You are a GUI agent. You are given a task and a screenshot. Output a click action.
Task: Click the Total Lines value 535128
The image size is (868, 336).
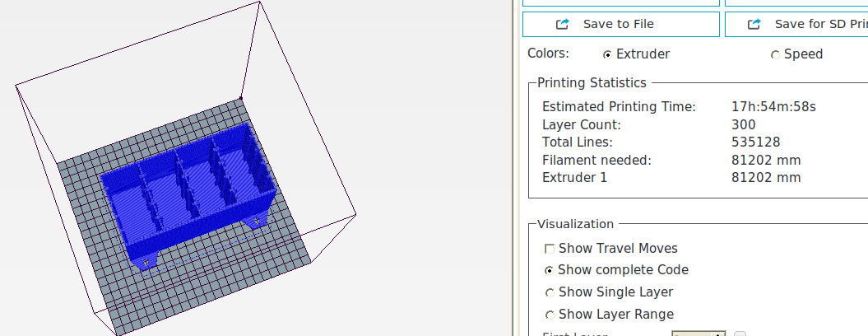[x=755, y=142]
